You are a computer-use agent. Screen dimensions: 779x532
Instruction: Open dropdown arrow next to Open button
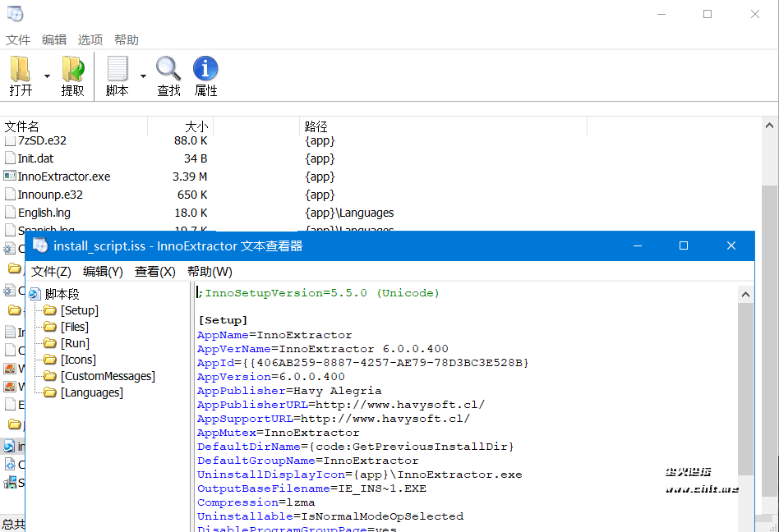(x=47, y=76)
